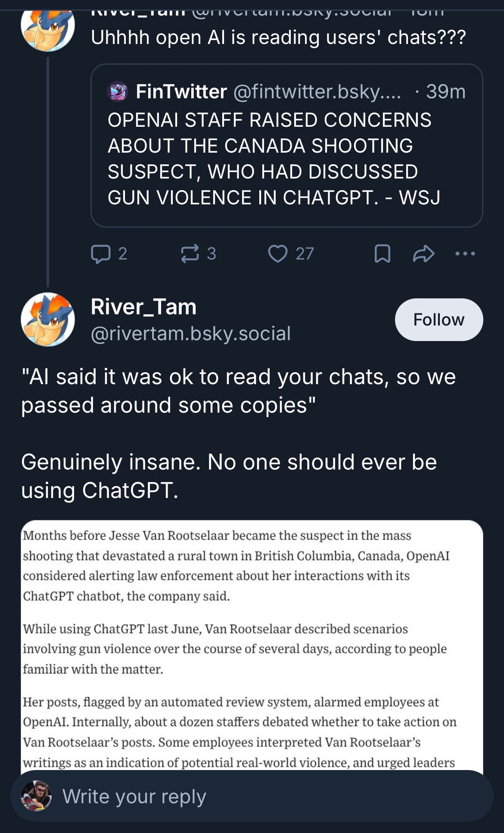Open River_Tam's large profile avatar
The height and width of the screenshot is (833, 504).
tap(48, 319)
